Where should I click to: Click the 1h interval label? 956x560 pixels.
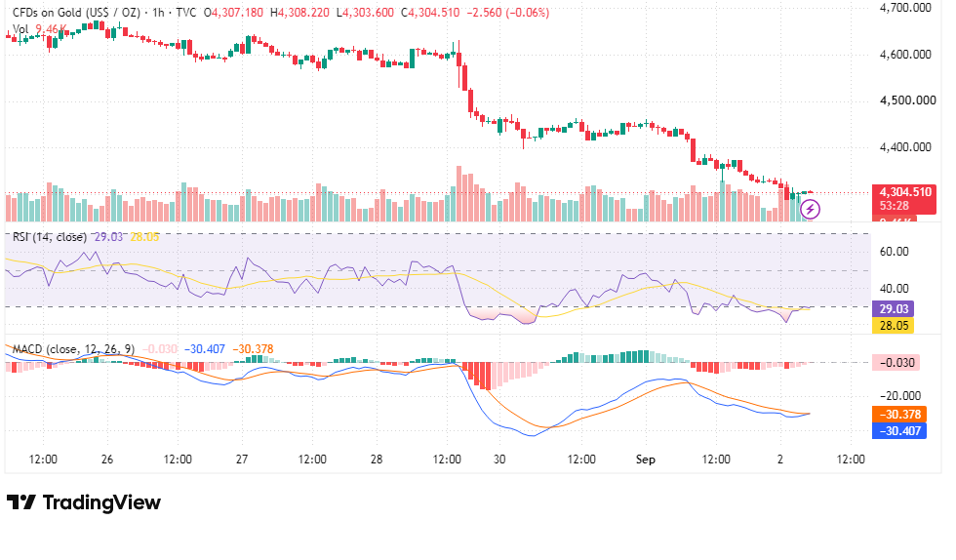pyautogui.click(x=158, y=13)
